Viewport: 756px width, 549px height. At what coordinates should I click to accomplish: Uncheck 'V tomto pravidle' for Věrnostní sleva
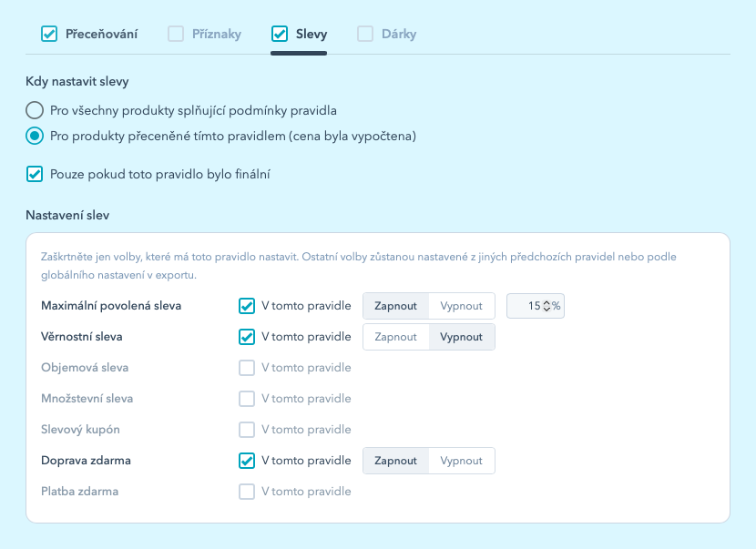(x=247, y=337)
